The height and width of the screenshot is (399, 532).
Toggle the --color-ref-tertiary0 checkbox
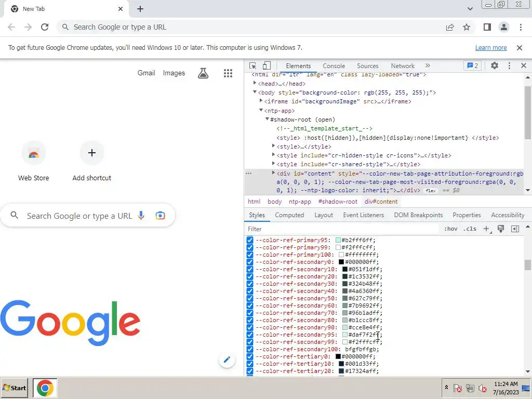point(250,356)
